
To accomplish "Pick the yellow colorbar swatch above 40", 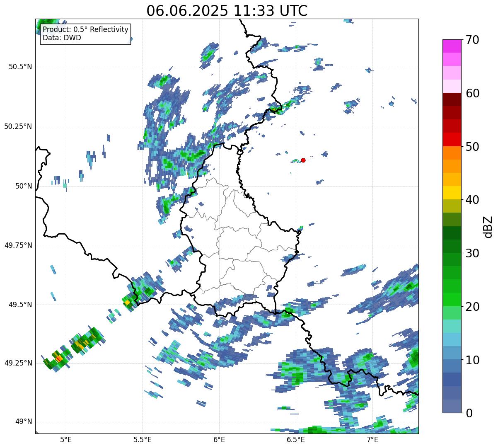I will pos(452,193).
